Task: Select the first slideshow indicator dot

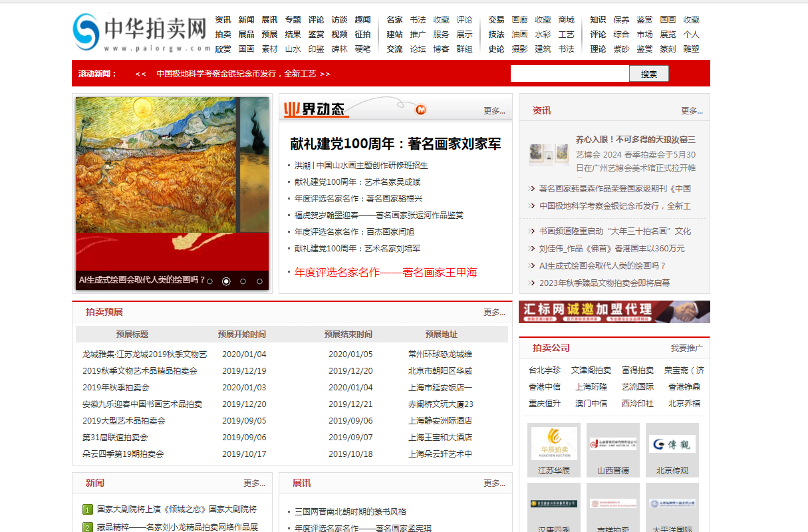Action: pyautogui.click(x=210, y=281)
